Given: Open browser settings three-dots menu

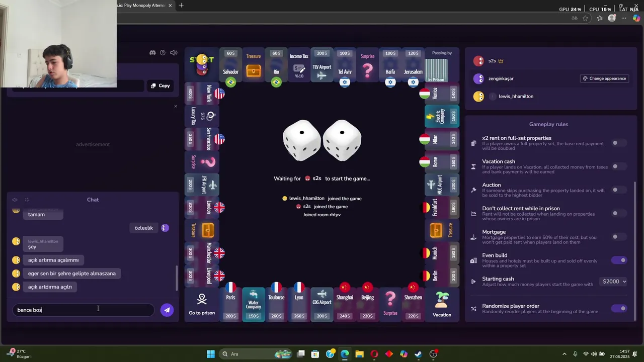Looking at the screenshot, I should 624,18.
